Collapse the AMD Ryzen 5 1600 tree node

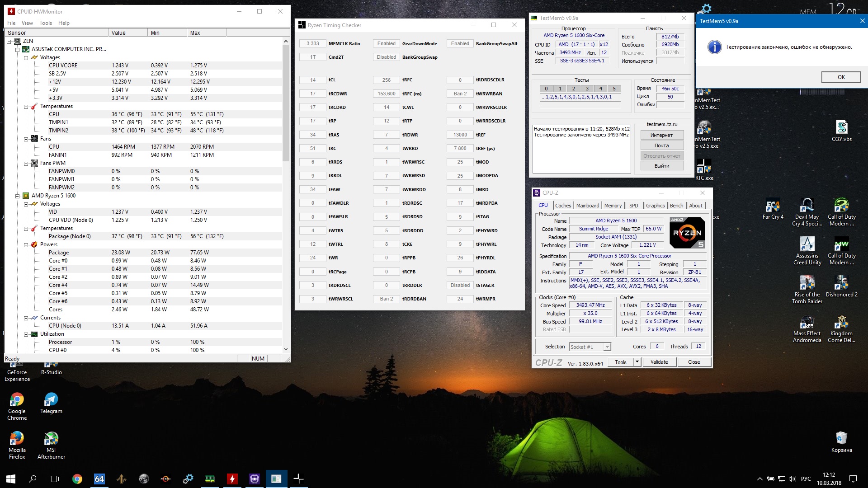(18, 196)
